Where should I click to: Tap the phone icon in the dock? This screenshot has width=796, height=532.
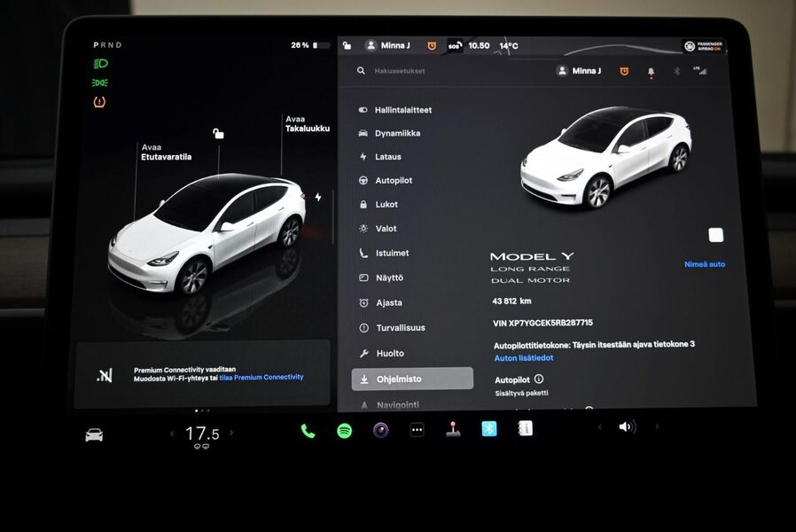coord(308,429)
